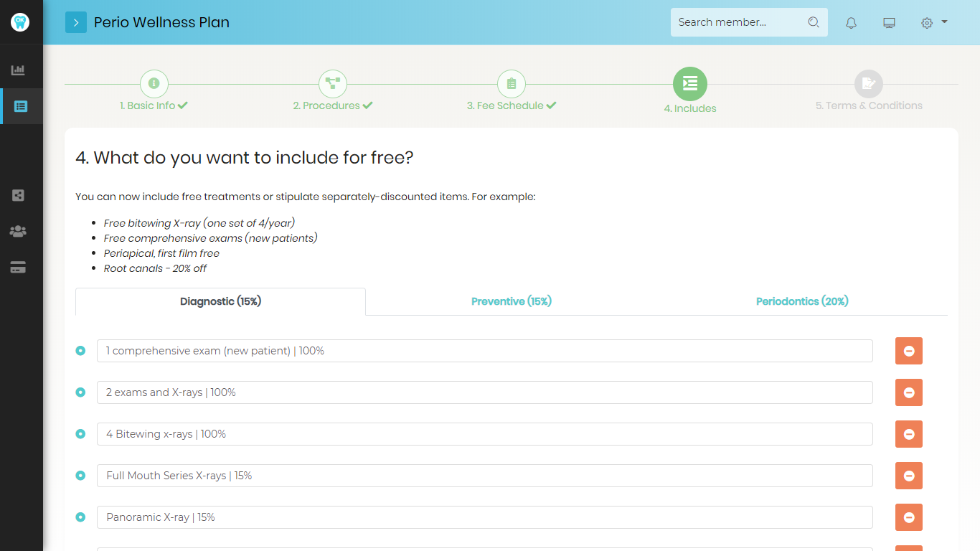Click the step 5 Terms & Conditions icon
Viewport: 980px width, 551px height.
[x=869, y=84]
